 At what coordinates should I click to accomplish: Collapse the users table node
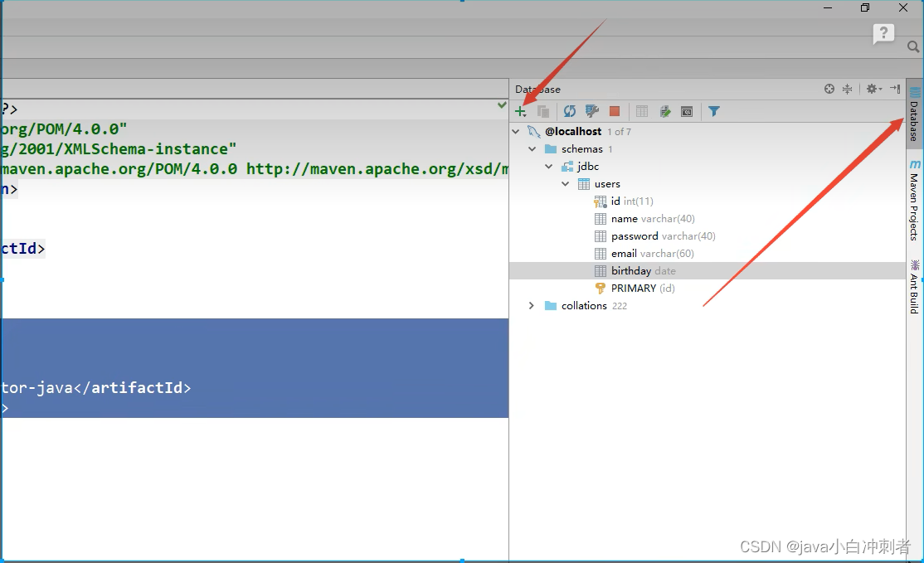pos(565,184)
